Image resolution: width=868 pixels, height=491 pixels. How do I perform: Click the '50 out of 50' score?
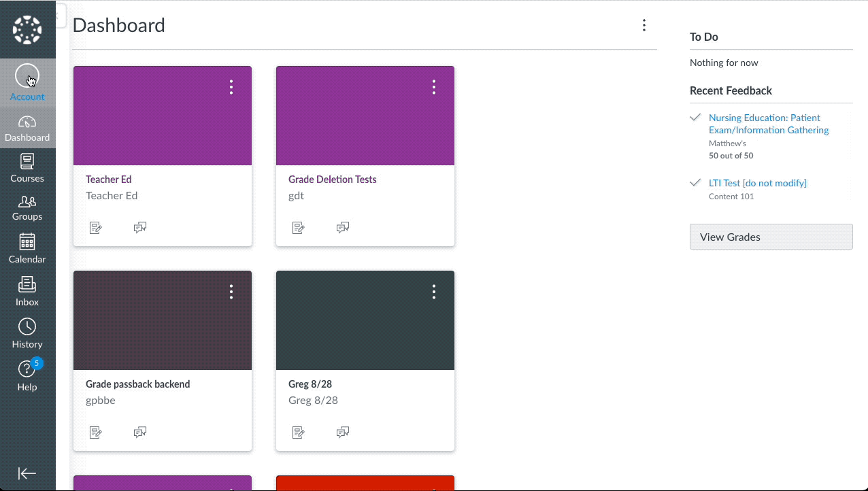tap(731, 156)
